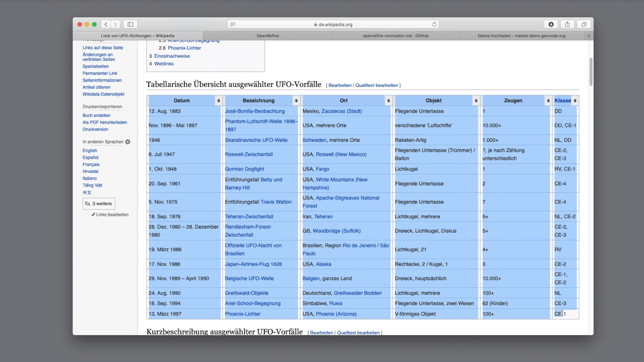Image resolution: width=644 pixels, height=362 pixels.
Task: Click Quelltext bearbeiten beside Tabellarische Übersicht
Action: (377, 85)
